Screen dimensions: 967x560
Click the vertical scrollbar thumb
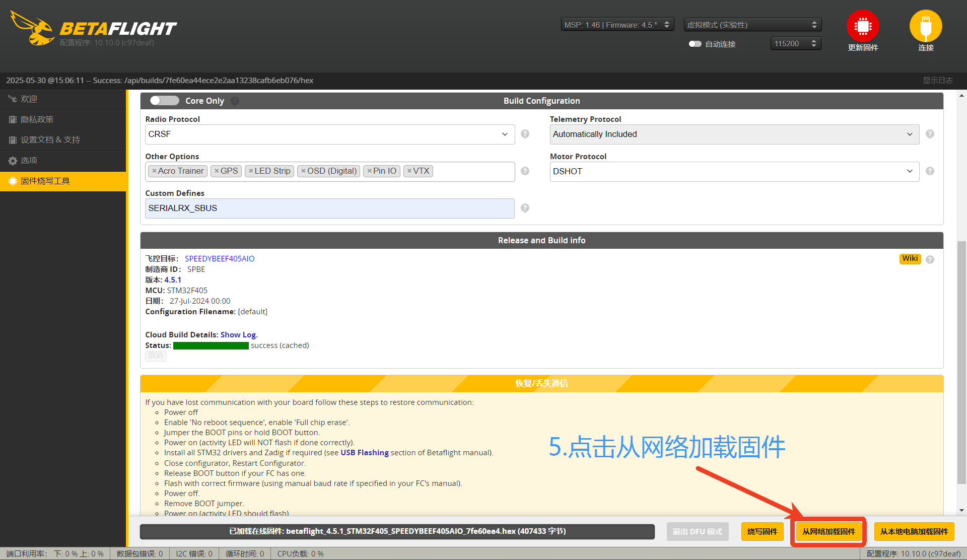coord(961,363)
